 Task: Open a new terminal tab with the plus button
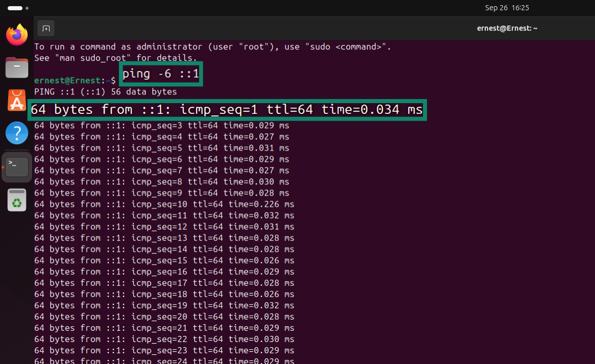click(x=45, y=28)
